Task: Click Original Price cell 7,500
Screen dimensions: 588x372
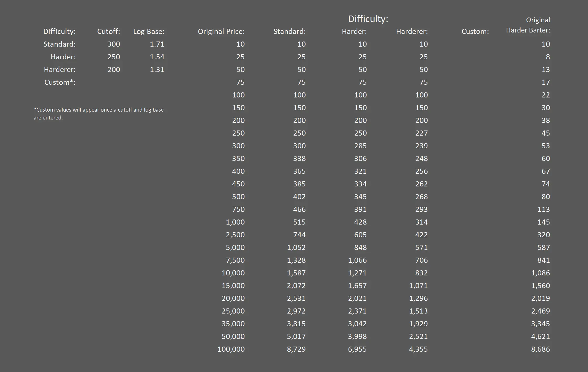Action: tap(235, 260)
